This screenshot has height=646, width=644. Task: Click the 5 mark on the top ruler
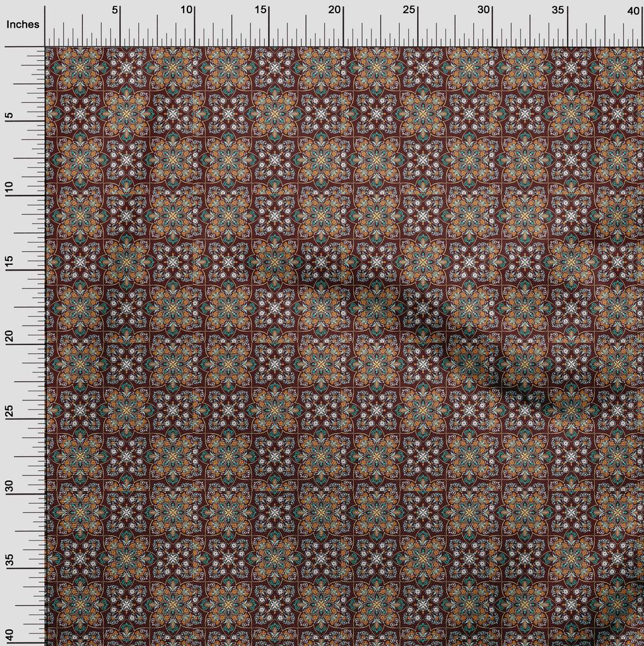click(x=115, y=11)
